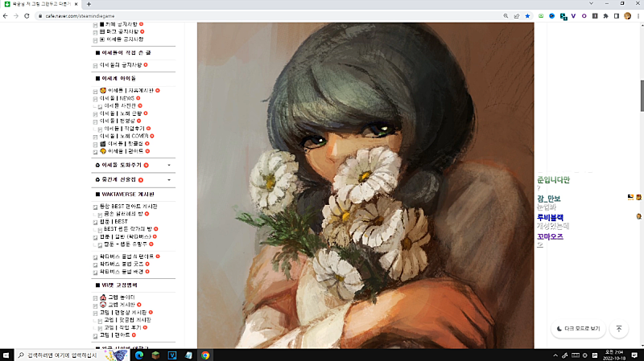This screenshot has height=361, width=644.
Task: Click the page vertical scrollbar thumb
Action: point(642,96)
